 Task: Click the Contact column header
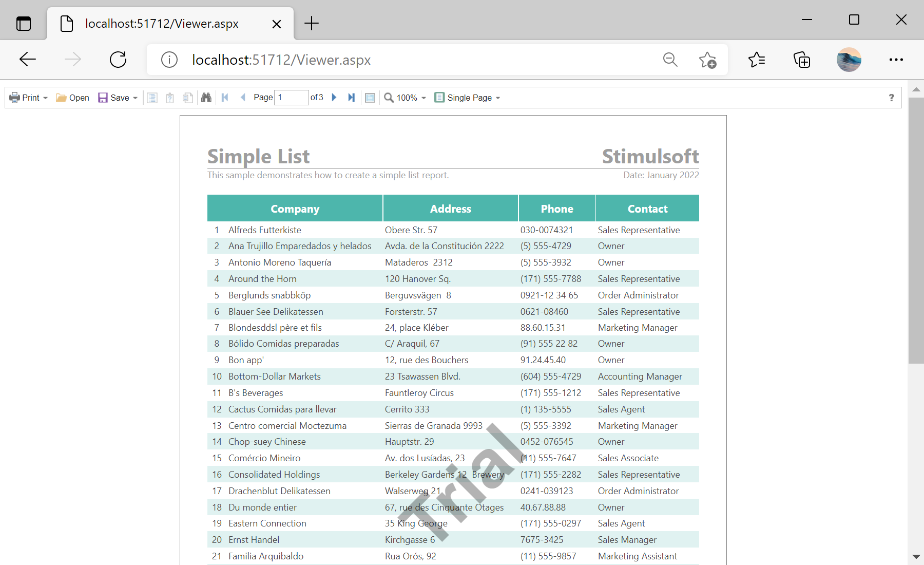coord(647,209)
